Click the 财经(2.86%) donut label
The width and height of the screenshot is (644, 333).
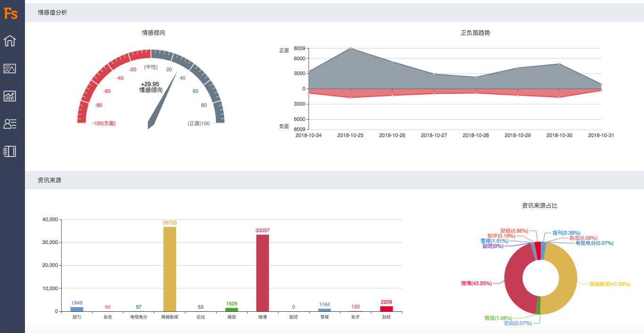pos(515,231)
